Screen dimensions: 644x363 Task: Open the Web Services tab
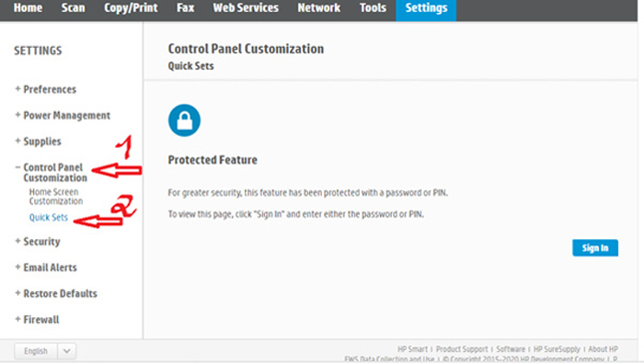tap(246, 7)
